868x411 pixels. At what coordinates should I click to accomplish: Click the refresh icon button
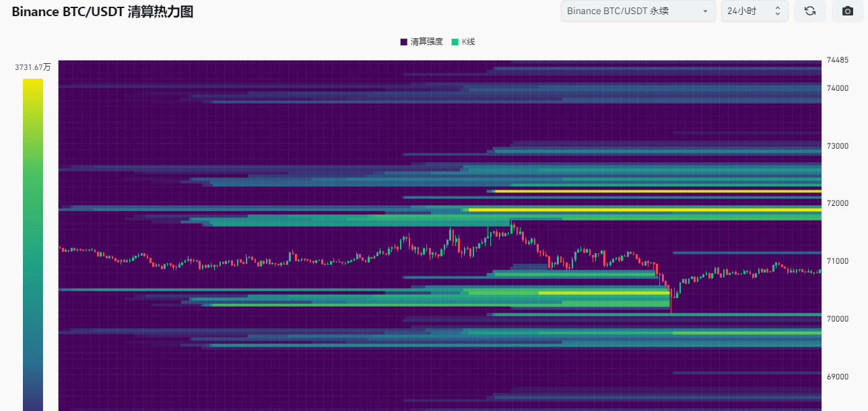point(810,11)
